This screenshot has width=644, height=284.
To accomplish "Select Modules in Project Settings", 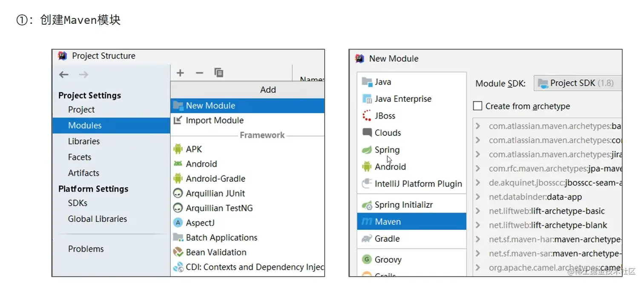I will click(111, 125).
